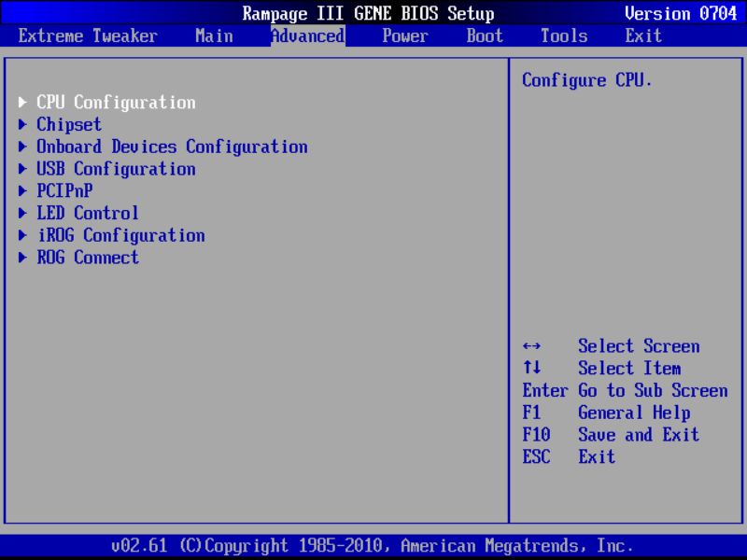Open CPU Configuration submenu
This screenshot has height=560, width=747.
coord(116,103)
